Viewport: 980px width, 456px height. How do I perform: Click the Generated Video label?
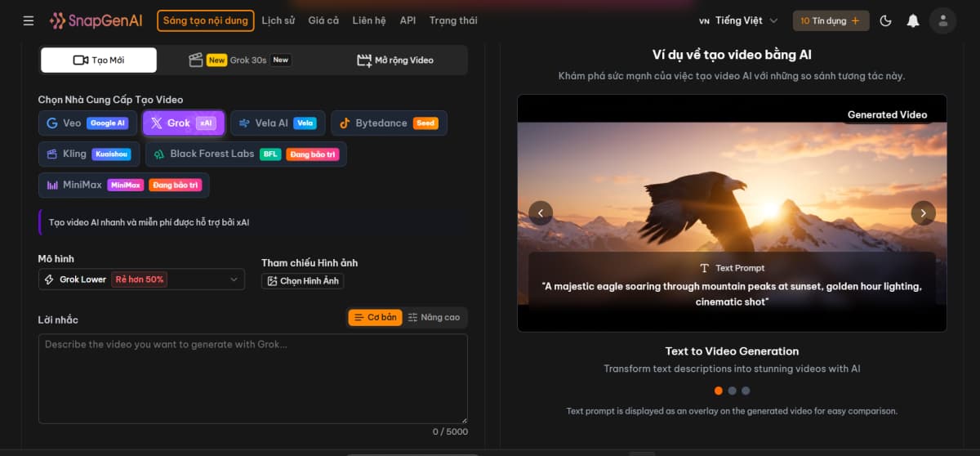tap(887, 114)
